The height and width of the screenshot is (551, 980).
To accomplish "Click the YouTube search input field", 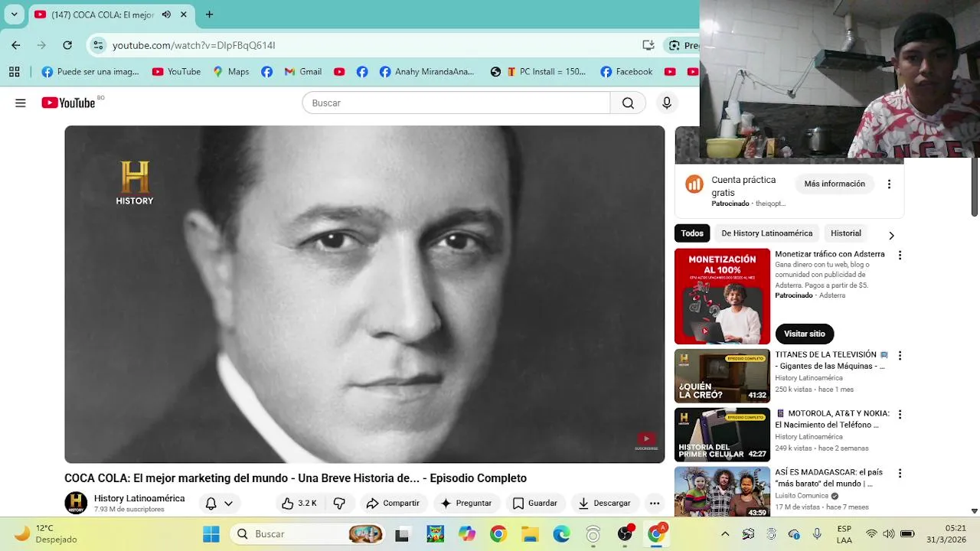I will point(456,103).
